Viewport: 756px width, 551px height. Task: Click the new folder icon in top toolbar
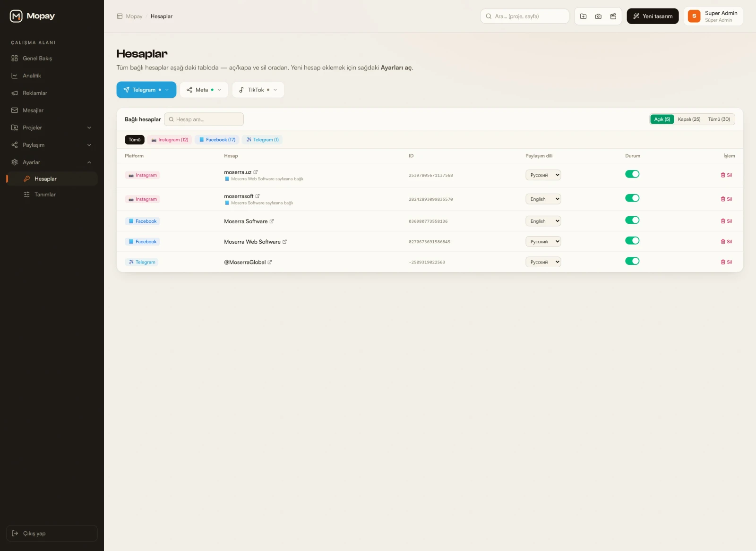point(584,16)
